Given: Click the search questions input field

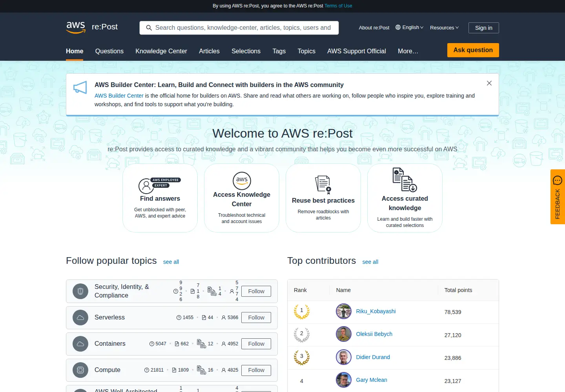Looking at the screenshot, I should pos(239,28).
